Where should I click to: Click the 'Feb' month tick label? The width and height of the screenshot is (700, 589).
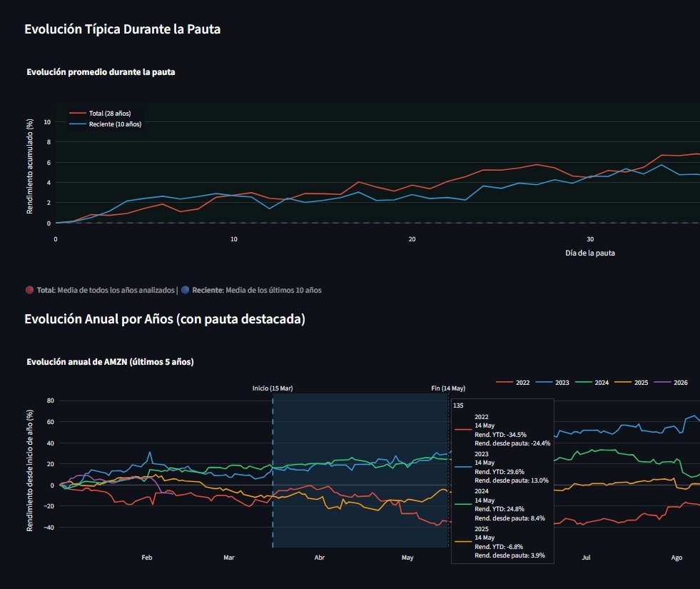tap(147, 557)
